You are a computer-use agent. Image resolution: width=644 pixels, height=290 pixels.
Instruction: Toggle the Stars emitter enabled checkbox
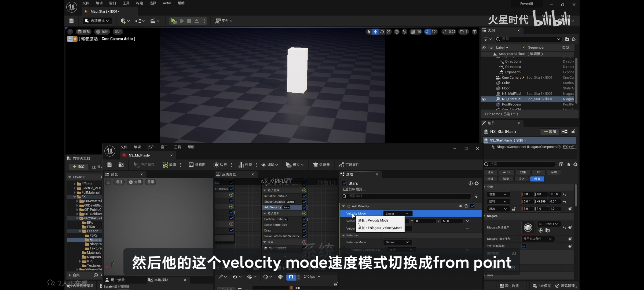click(x=344, y=183)
